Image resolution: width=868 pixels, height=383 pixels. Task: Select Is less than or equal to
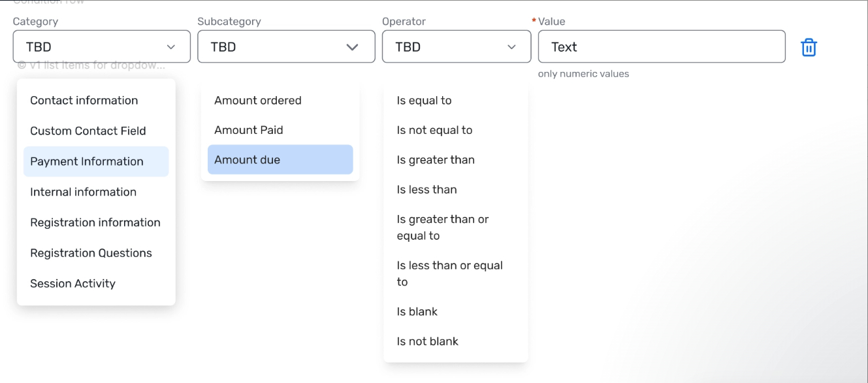(449, 274)
